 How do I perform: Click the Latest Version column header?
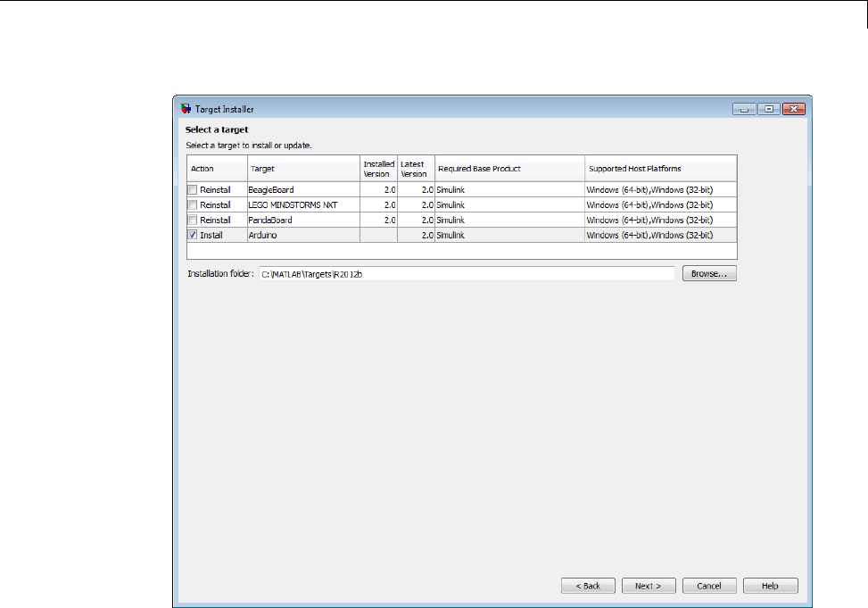[416, 169]
